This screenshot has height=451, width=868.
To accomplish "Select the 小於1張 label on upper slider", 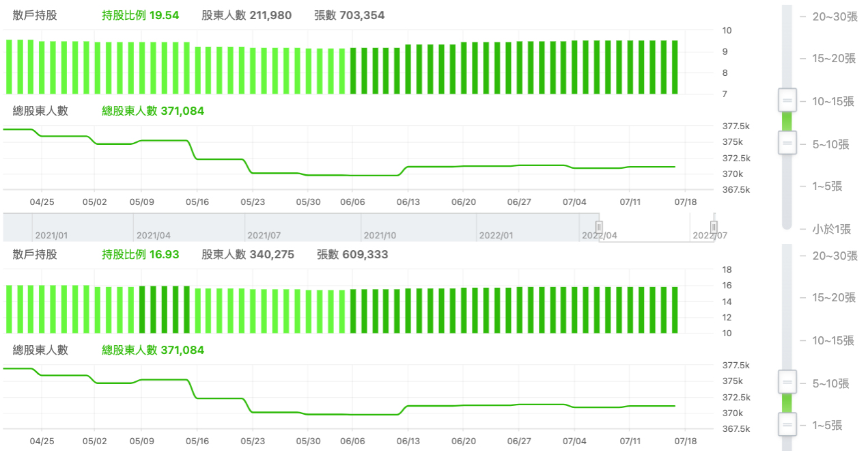I will pyautogui.click(x=832, y=229).
